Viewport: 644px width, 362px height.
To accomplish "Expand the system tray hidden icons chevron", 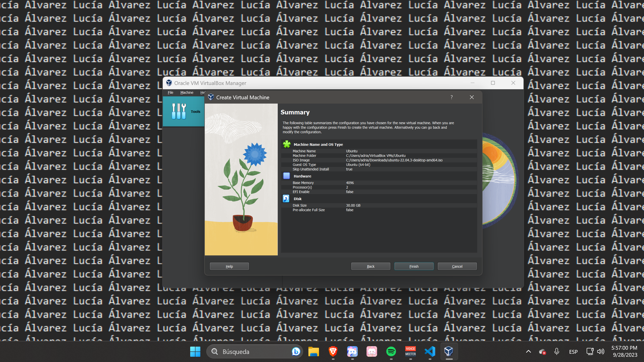I will [x=529, y=351].
